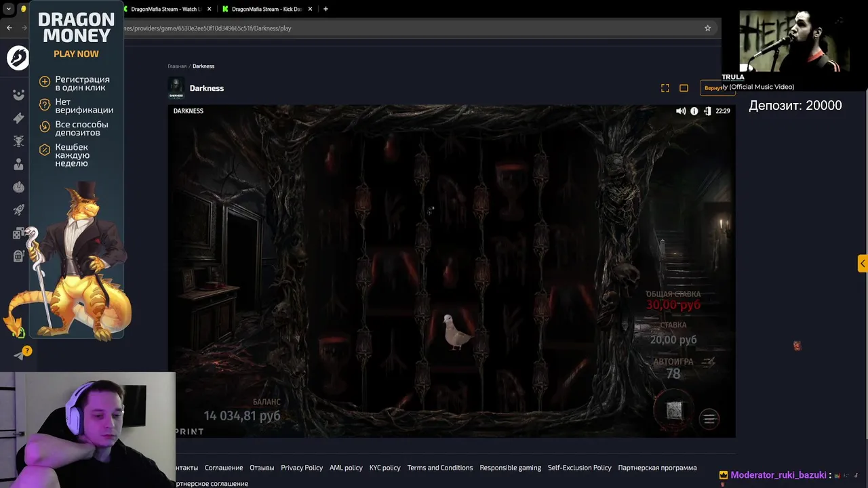The width and height of the screenshot is (868, 488).
Task: Open the 'Отзывы' footer link
Action: 262,468
